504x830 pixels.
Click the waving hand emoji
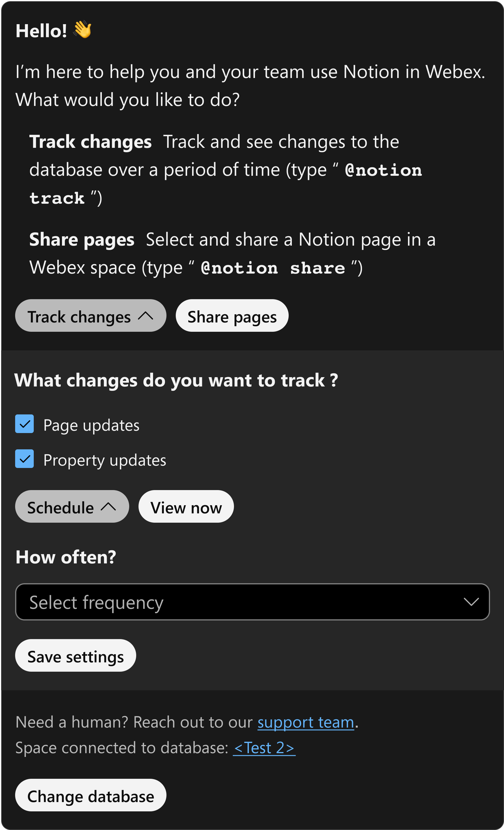click(x=83, y=30)
